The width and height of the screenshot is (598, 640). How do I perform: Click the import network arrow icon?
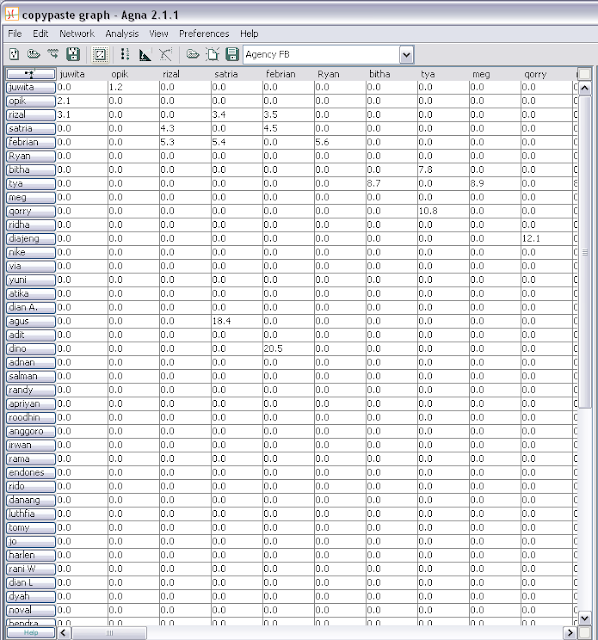pyautogui.click(x=53, y=54)
